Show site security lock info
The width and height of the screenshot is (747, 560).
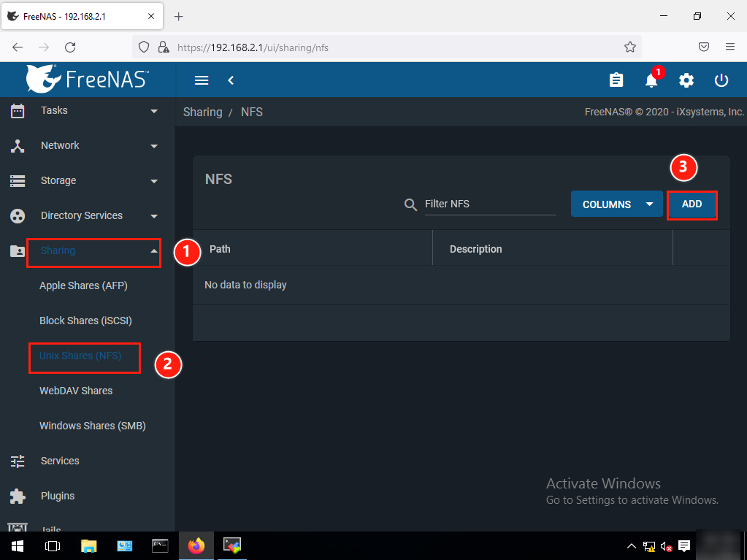tap(164, 47)
